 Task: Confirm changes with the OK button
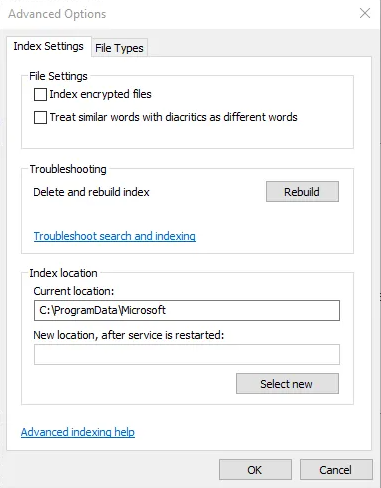(x=255, y=470)
